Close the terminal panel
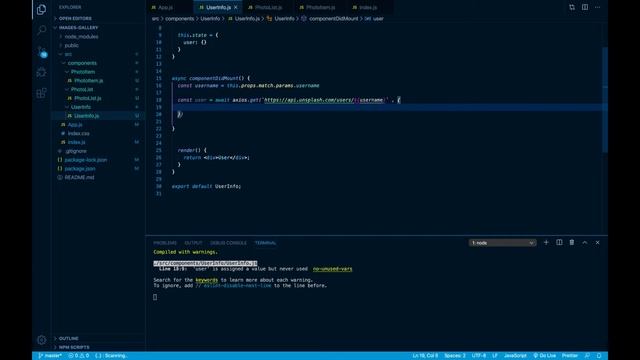The image size is (640, 360). pyautogui.click(x=598, y=242)
